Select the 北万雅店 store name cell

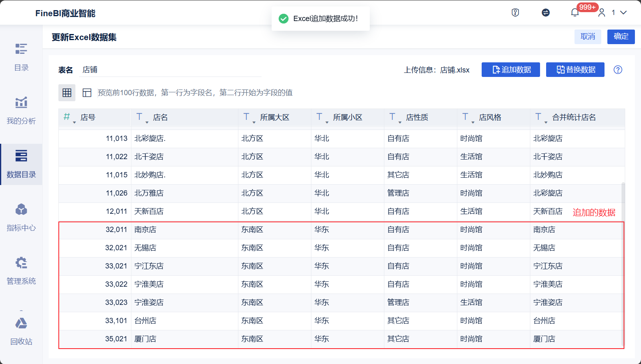coord(185,193)
